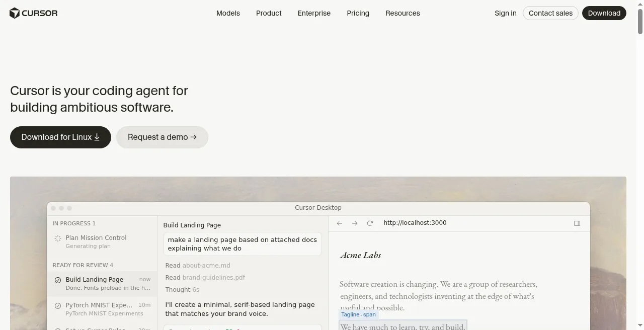Click the page vertical scrollbar thumb
This screenshot has width=644, height=330.
click(x=640, y=22)
